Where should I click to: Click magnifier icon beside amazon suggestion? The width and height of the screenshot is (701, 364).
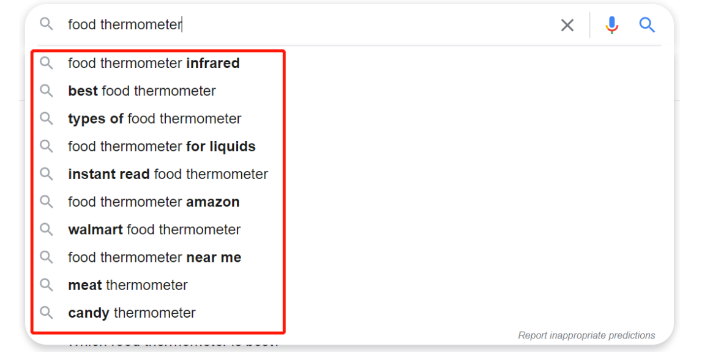(46, 202)
